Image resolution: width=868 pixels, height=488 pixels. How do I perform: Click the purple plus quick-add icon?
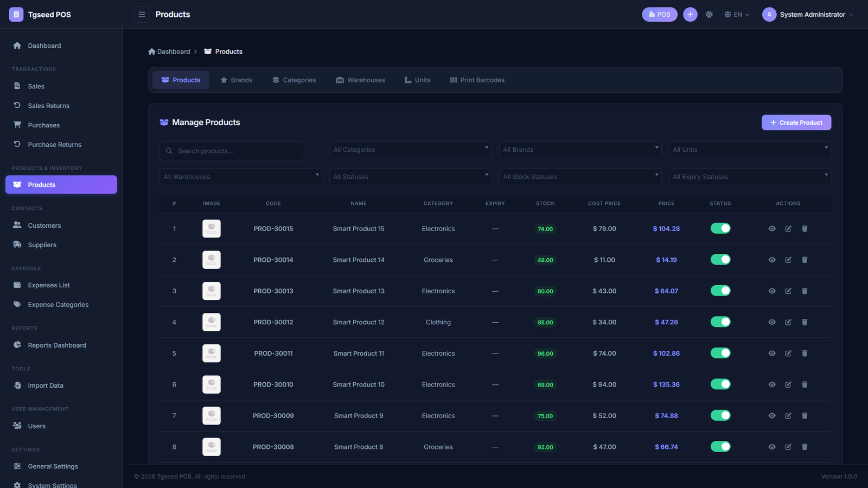click(690, 15)
